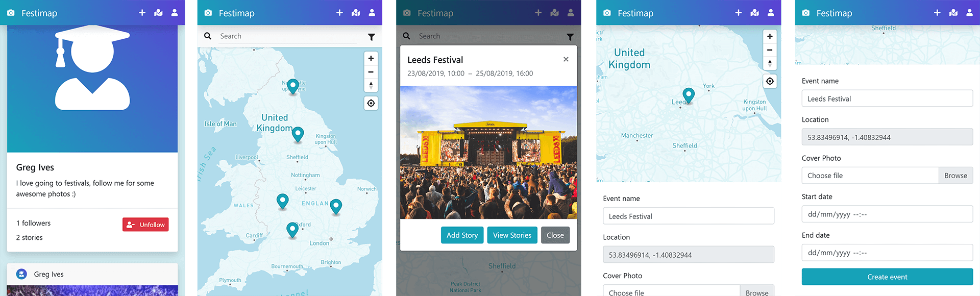Reset the compass bearing on the full UK map

click(371, 85)
